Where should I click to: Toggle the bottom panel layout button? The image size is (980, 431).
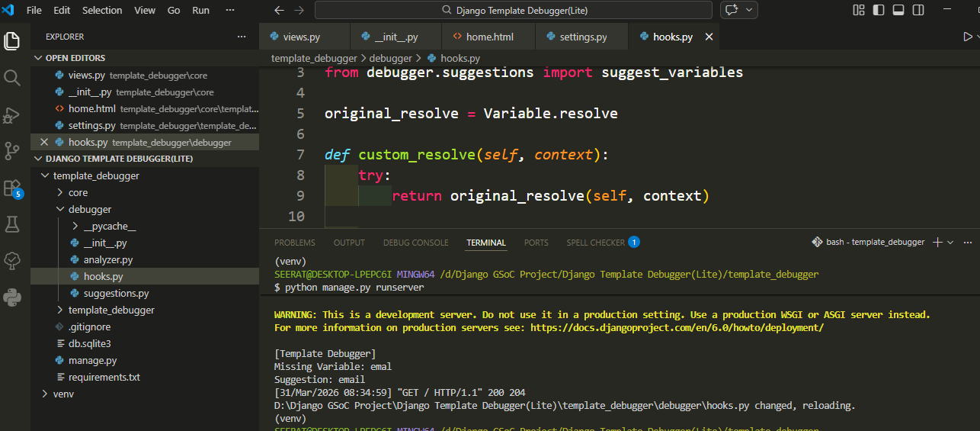pyautogui.click(x=898, y=11)
